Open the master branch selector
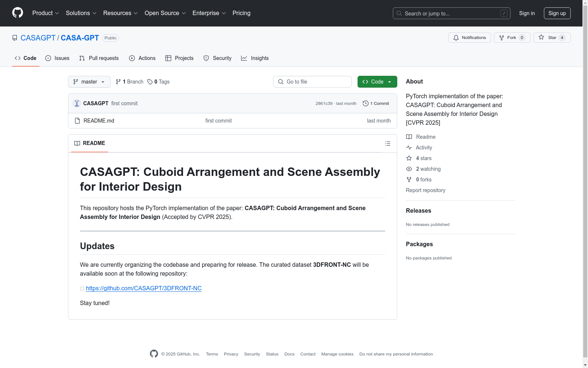 pyautogui.click(x=89, y=82)
